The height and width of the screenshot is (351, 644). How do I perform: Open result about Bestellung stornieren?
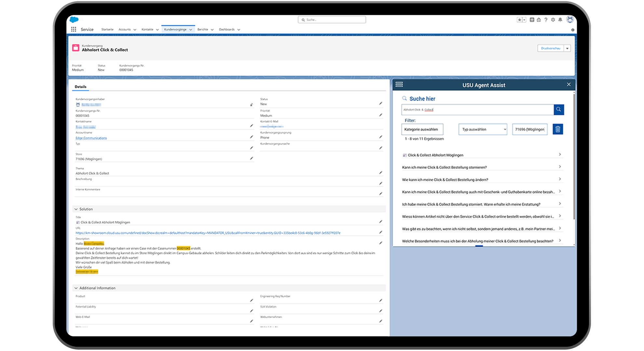tap(482, 167)
